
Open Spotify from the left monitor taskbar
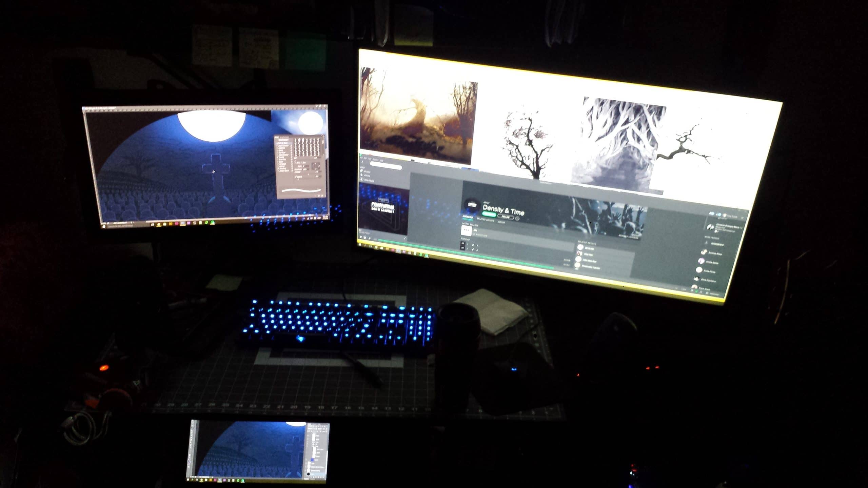[212, 223]
